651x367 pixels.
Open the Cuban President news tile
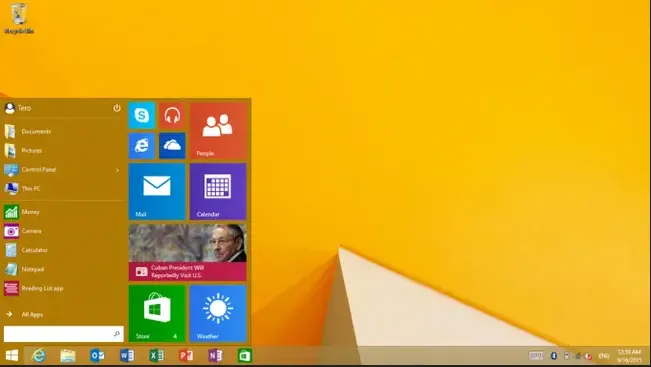click(x=188, y=252)
